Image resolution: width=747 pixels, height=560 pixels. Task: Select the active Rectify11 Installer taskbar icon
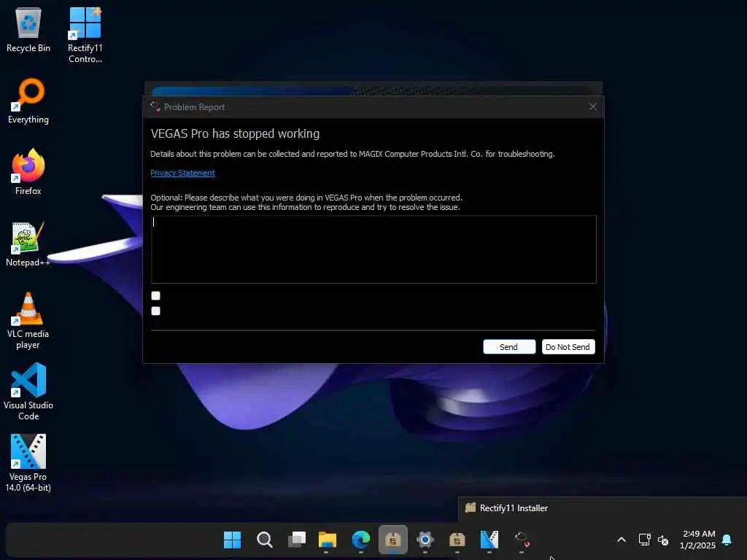[393, 540]
